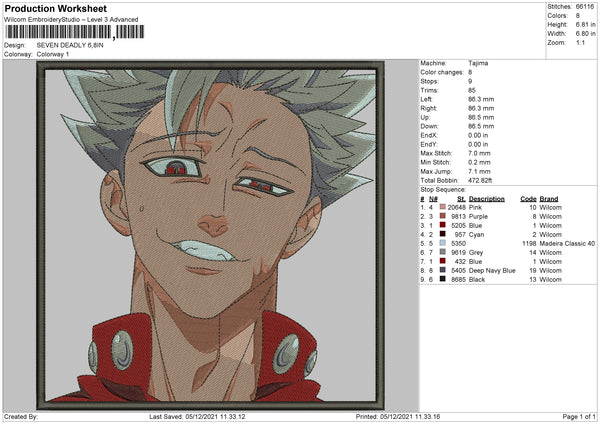This screenshot has width=600, height=424.
Task: Click the stitch count 5350
Action: point(458,243)
